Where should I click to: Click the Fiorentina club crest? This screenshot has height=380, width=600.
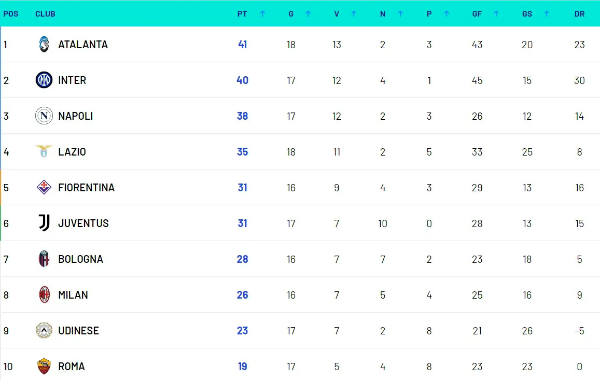point(44,187)
